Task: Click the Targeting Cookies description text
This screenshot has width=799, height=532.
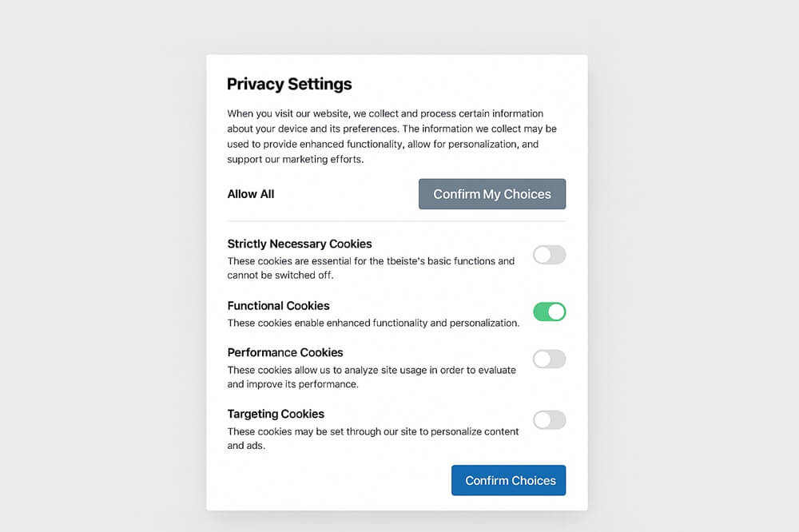Action: [x=373, y=439]
